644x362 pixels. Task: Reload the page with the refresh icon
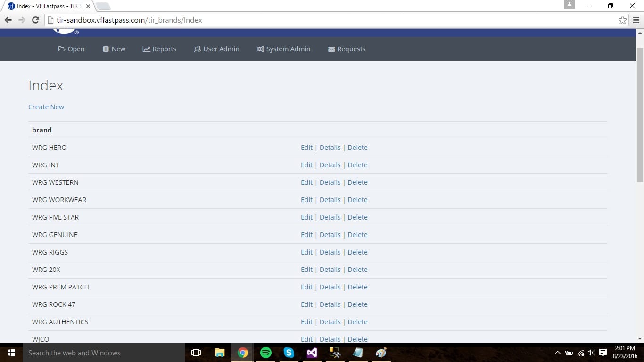(x=35, y=20)
